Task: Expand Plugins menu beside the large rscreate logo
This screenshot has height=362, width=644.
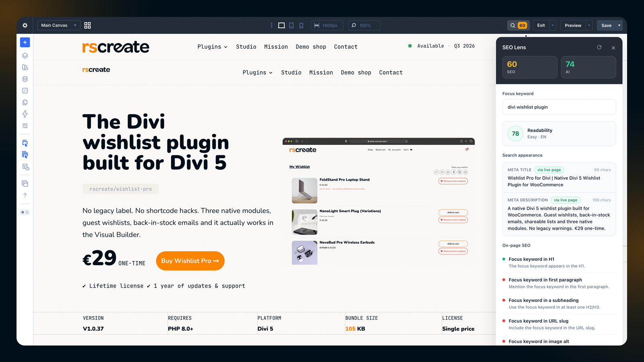Action: (x=213, y=47)
